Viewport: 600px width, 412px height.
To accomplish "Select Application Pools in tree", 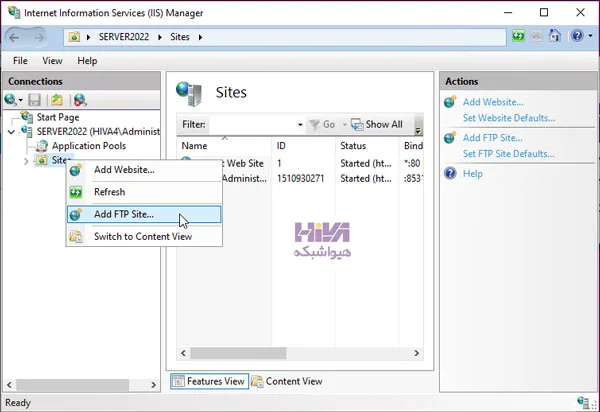I will (x=89, y=146).
